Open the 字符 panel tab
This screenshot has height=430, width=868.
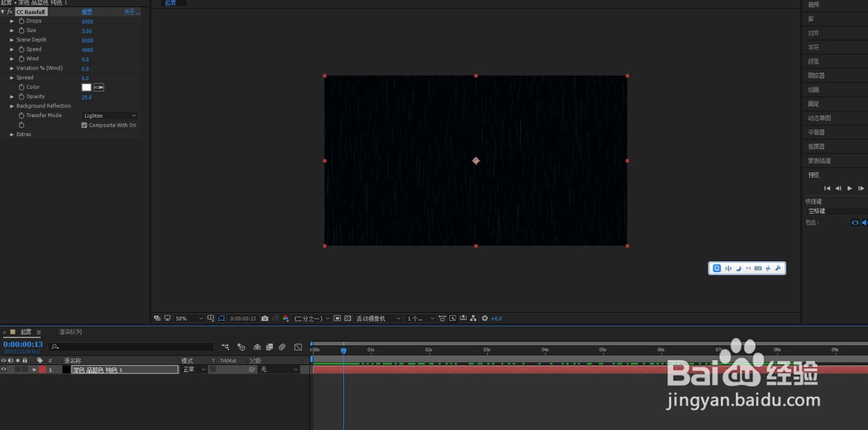point(814,47)
